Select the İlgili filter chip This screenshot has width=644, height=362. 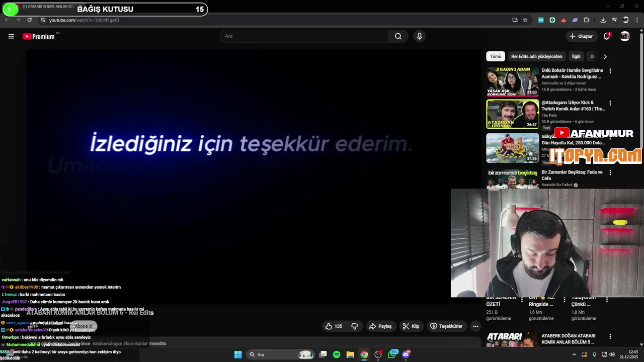pos(576,57)
